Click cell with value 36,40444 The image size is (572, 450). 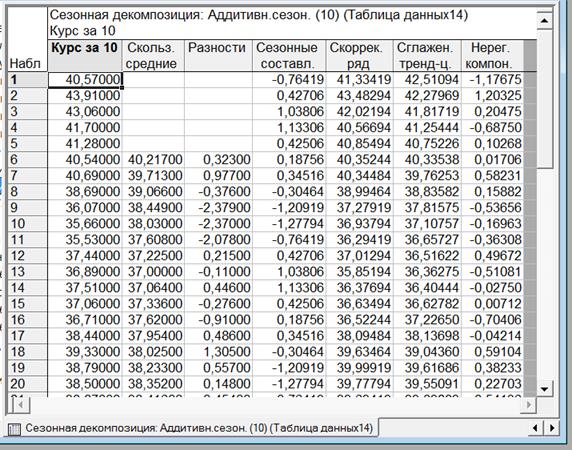click(x=427, y=288)
